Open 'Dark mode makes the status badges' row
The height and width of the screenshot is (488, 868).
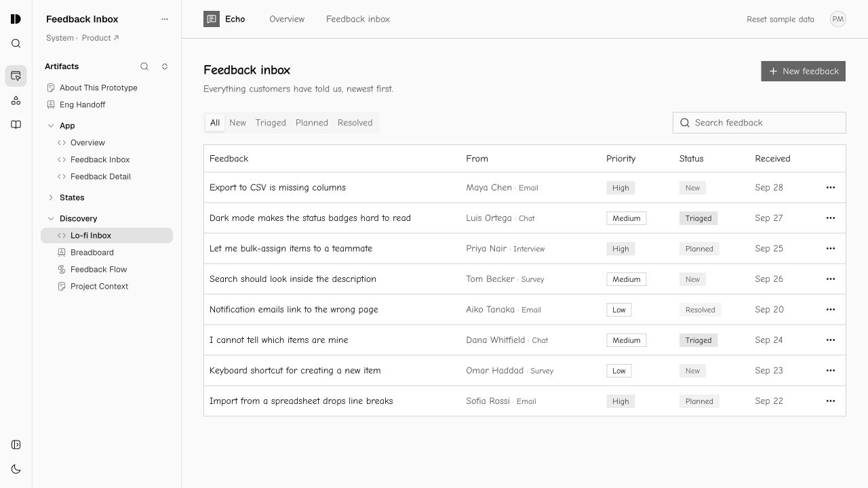click(310, 218)
